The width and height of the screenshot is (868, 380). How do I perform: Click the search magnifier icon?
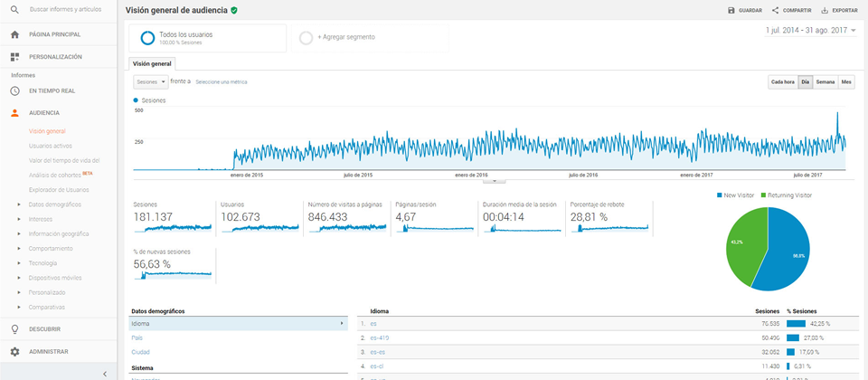[x=15, y=9]
